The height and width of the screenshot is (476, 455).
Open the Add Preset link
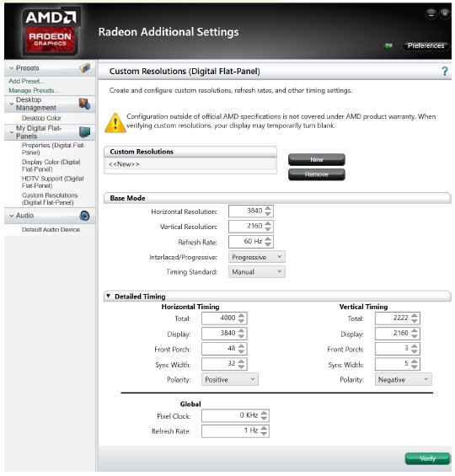(x=27, y=81)
